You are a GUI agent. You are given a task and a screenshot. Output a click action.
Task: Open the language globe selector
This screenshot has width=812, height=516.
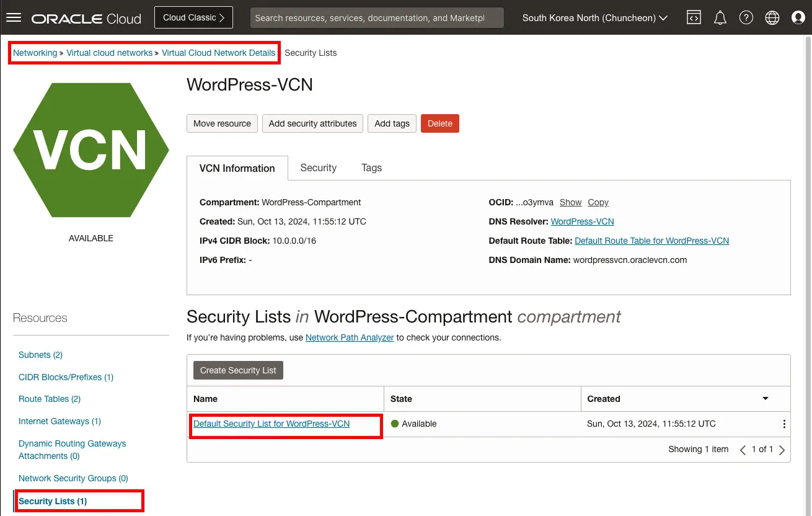[x=772, y=18]
